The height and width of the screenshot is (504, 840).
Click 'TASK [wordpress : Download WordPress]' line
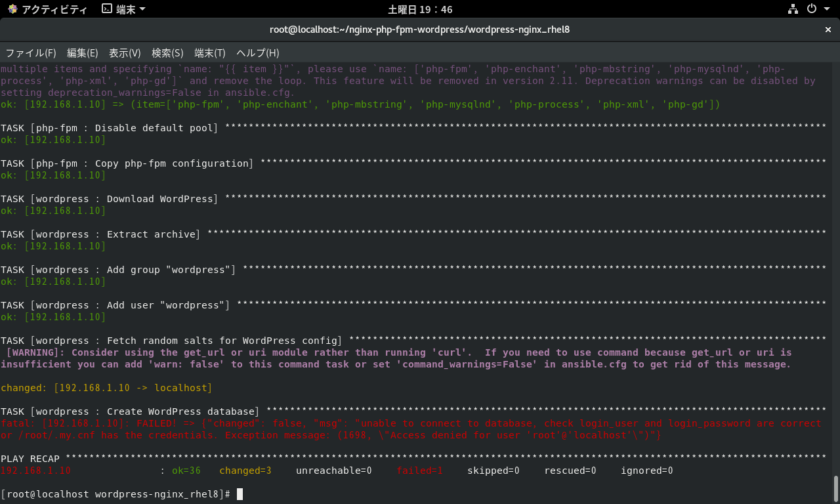pos(413,199)
